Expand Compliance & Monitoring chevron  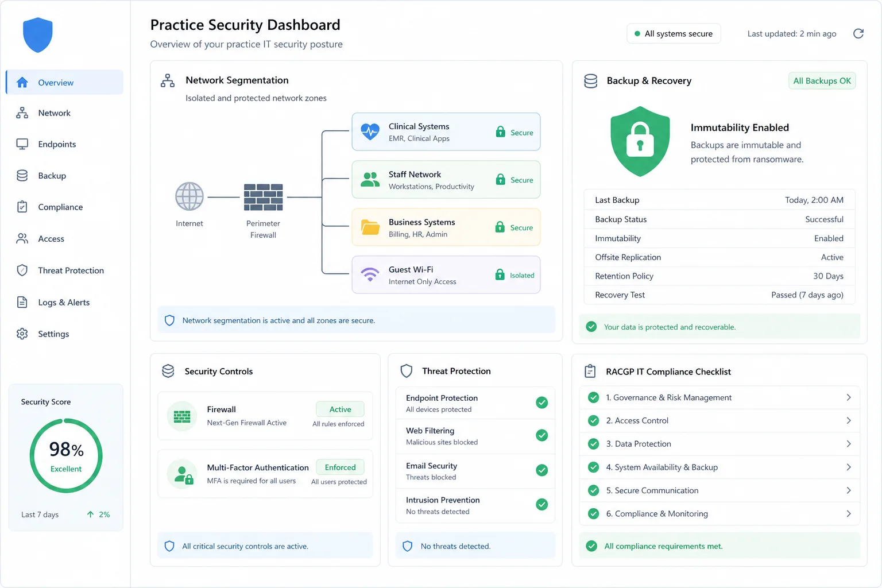(849, 514)
